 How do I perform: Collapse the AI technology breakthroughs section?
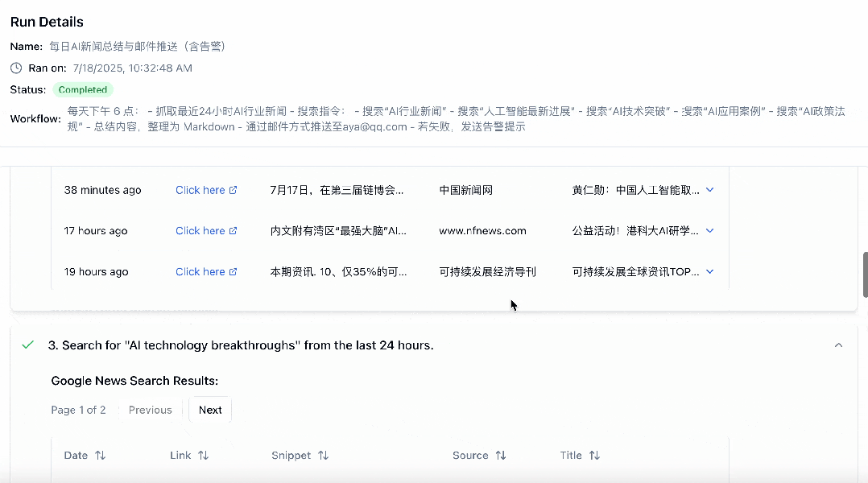pos(838,343)
